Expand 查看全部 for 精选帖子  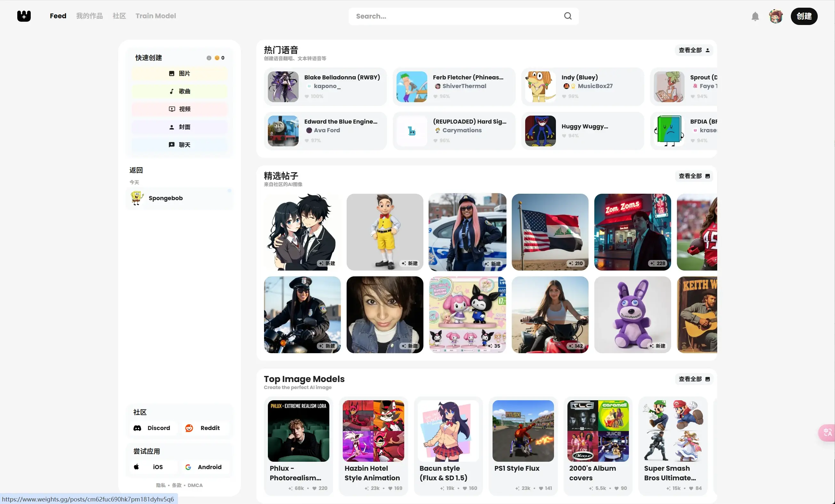tap(694, 176)
